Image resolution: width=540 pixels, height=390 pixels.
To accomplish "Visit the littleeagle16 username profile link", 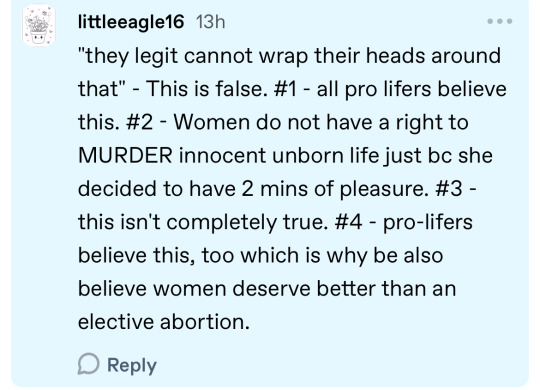I will point(131,22).
